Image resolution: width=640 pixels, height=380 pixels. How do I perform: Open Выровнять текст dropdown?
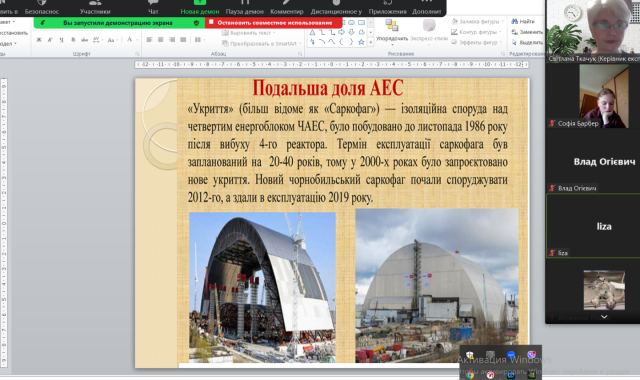(x=249, y=33)
